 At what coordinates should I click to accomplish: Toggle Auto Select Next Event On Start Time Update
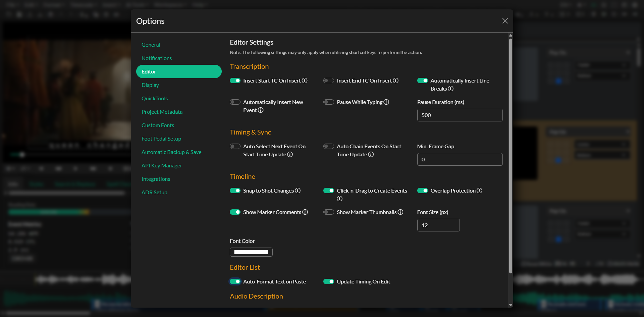235,146
